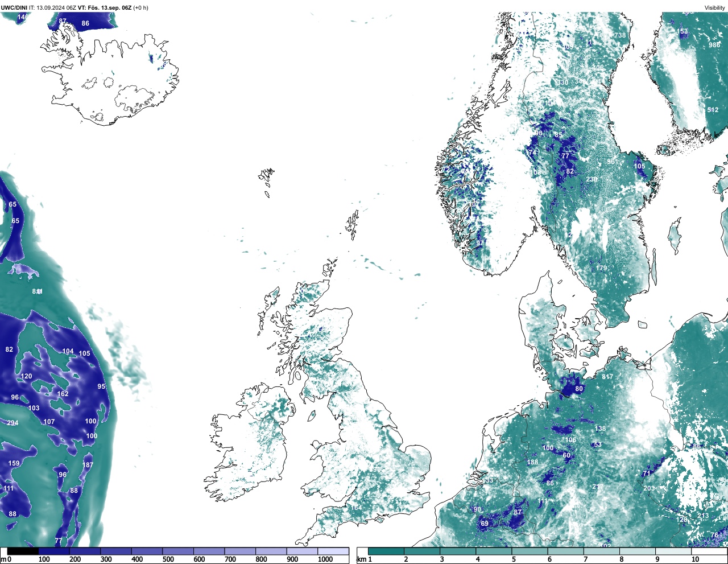Click the visibility value '120' on the map
Viewport: 728px width, 564px height.
coord(27,377)
